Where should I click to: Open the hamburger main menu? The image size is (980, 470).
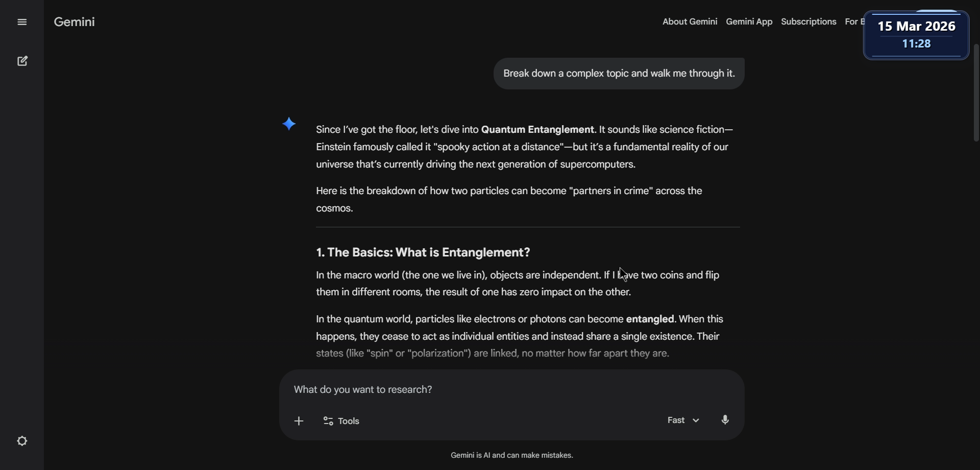coord(22,22)
